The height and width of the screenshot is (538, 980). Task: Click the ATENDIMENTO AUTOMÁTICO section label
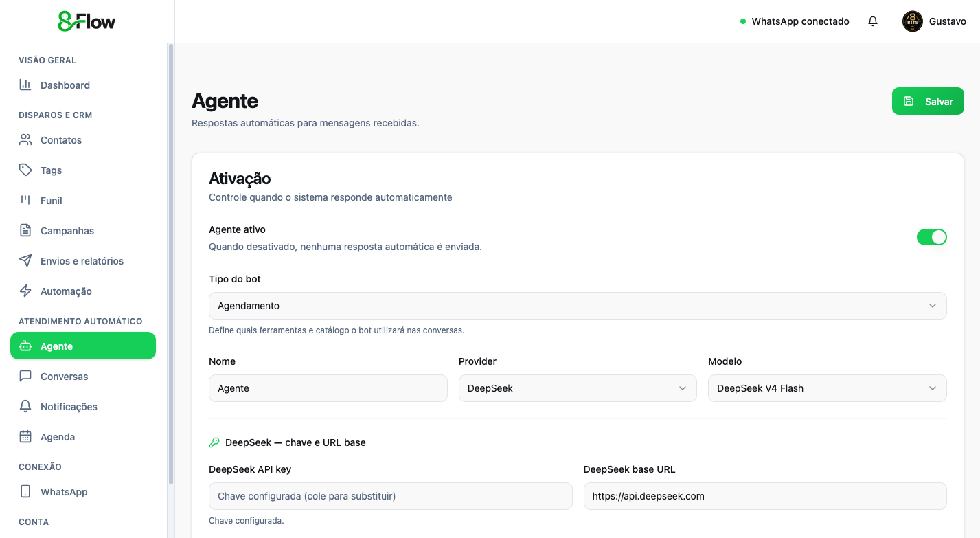80,322
